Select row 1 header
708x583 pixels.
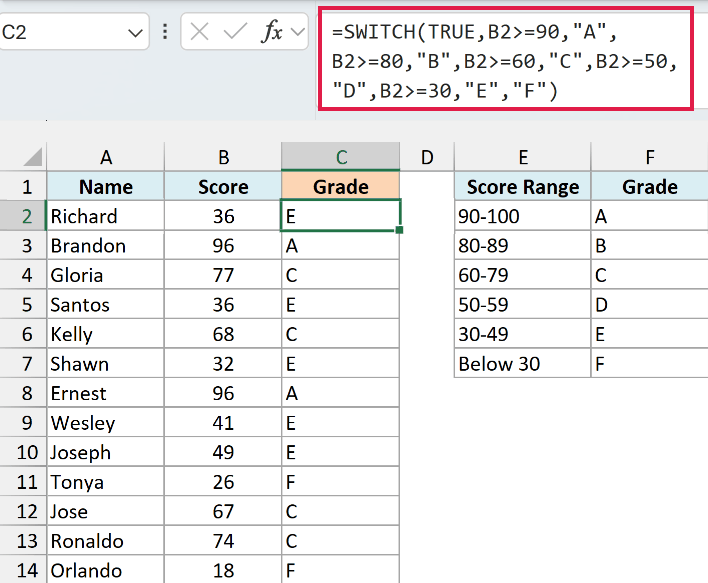click(x=23, y=187)
